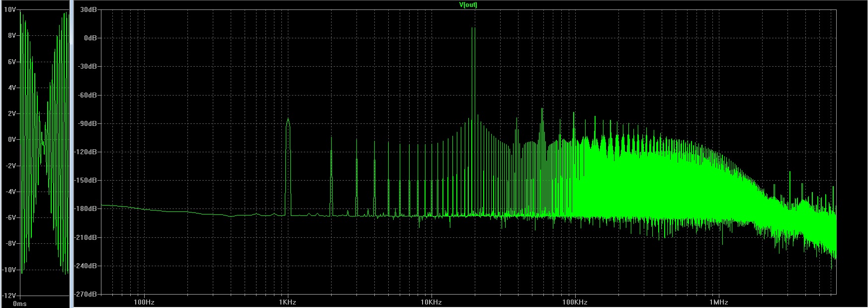Select the -30dB axis label
This screenshot has width=868, height=308.
click(87, 67)
